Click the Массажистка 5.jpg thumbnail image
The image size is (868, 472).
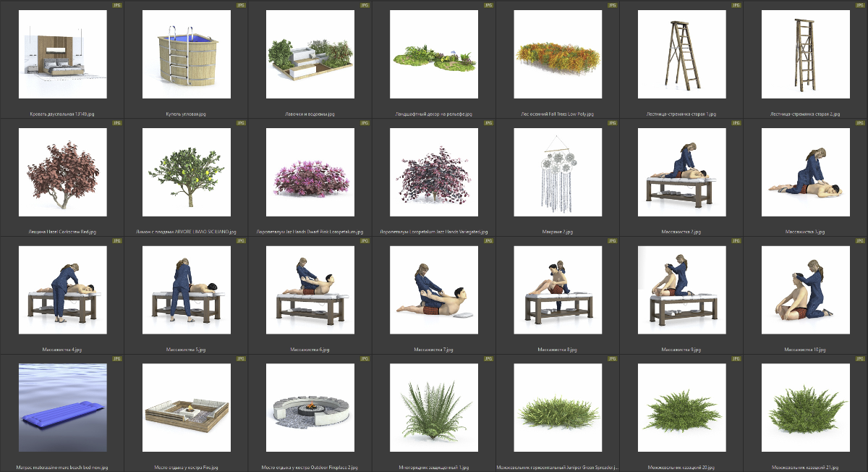186,290
